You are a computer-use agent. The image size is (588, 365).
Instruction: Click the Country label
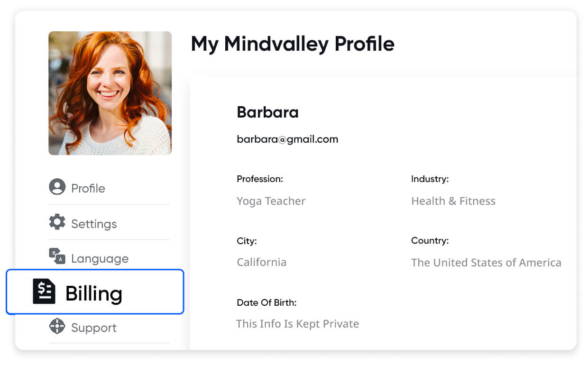(430, 241)
